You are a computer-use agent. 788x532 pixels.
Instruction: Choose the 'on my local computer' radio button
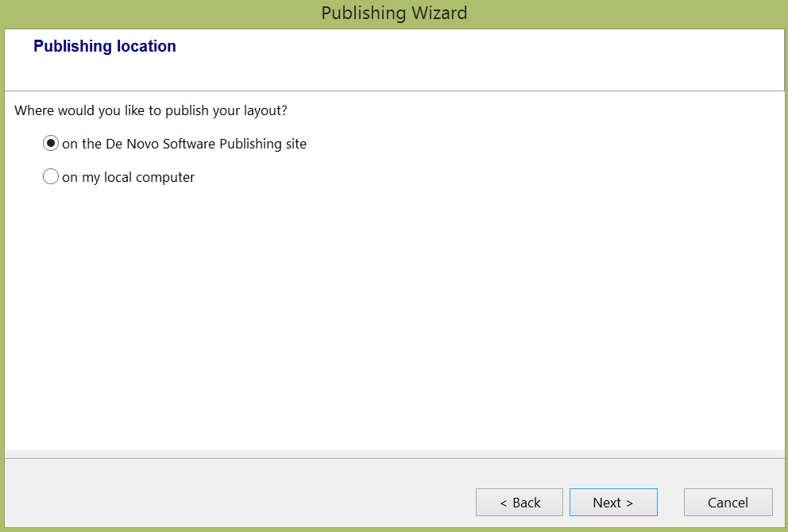51,177
